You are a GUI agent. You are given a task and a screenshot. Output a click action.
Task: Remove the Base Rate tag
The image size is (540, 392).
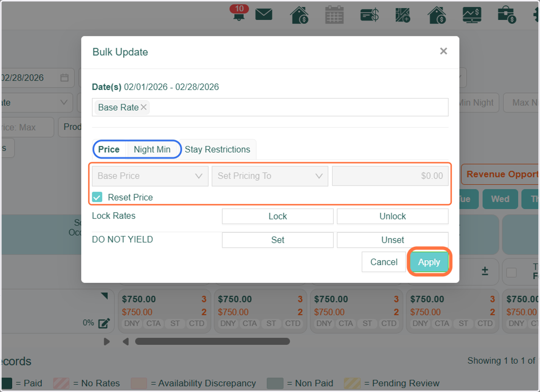click(144, 107)
